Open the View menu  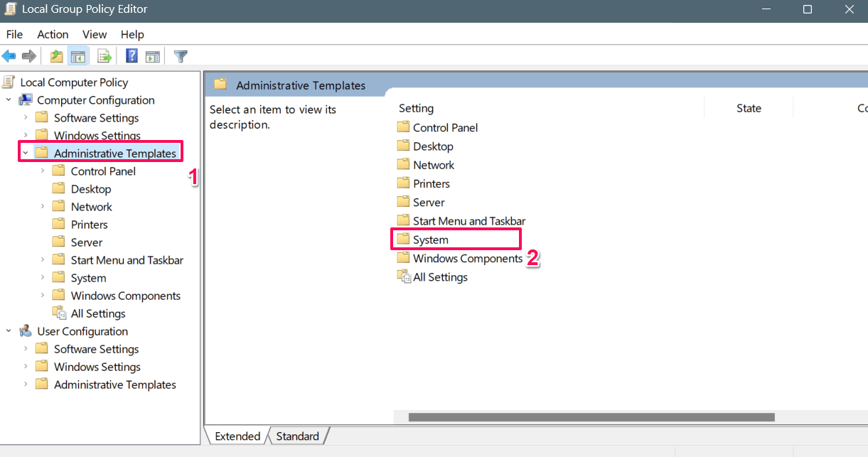click(95, 34)
